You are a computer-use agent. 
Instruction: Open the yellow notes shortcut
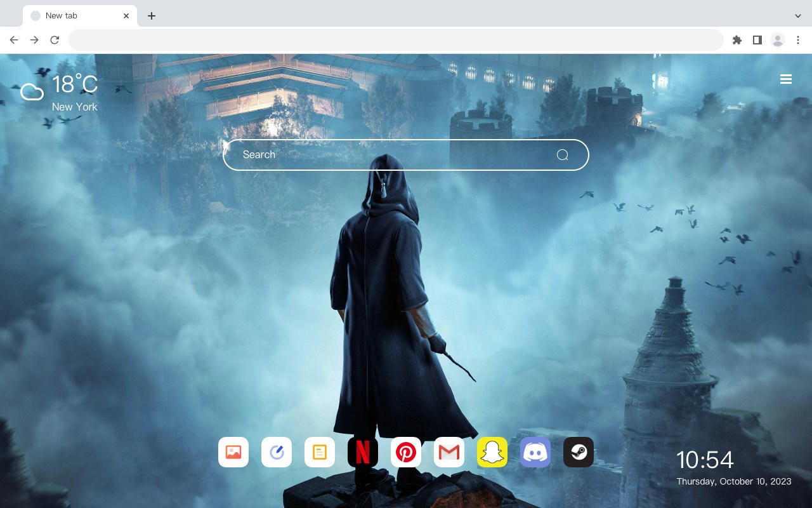320,452
